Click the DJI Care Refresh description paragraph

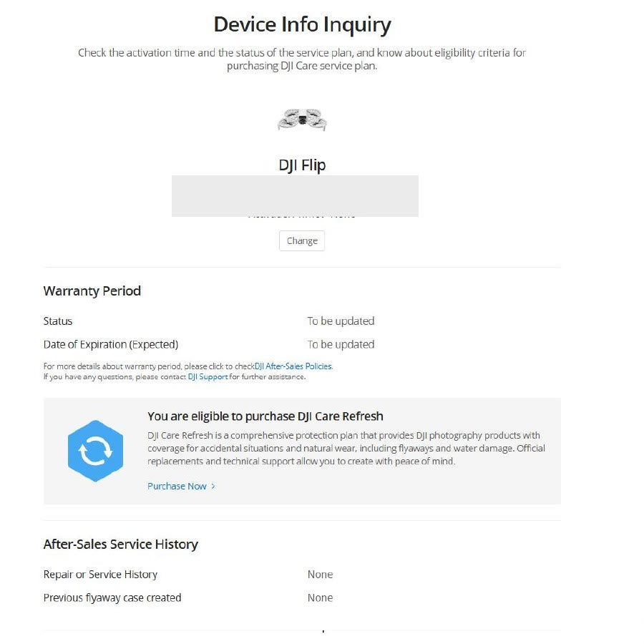click(x=346, y=448)
